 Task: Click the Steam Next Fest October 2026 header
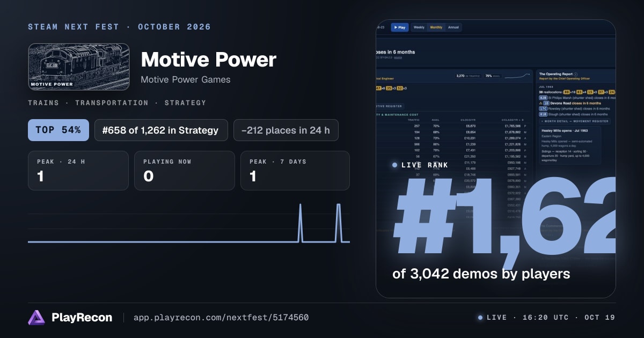pos(119,27)
